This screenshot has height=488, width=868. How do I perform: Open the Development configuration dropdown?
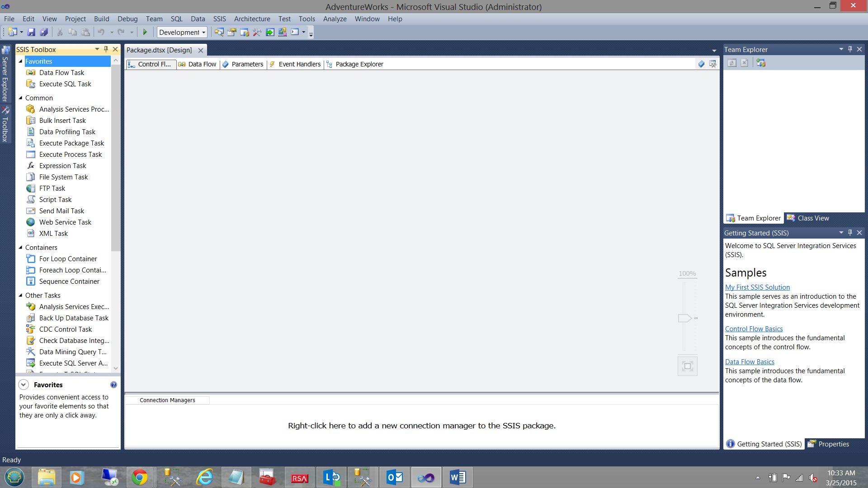pos(204,32)
